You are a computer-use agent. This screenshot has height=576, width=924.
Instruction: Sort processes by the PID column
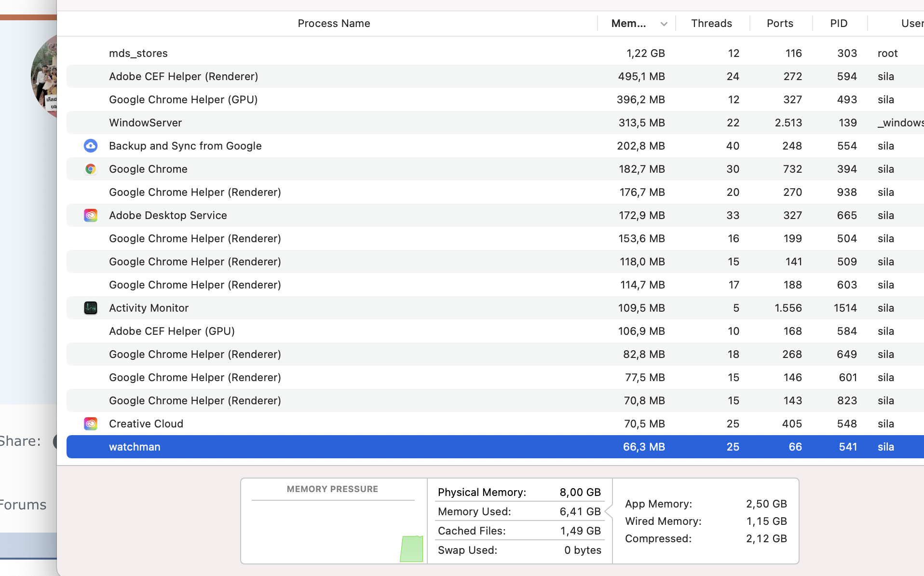[x=839, y=24]
